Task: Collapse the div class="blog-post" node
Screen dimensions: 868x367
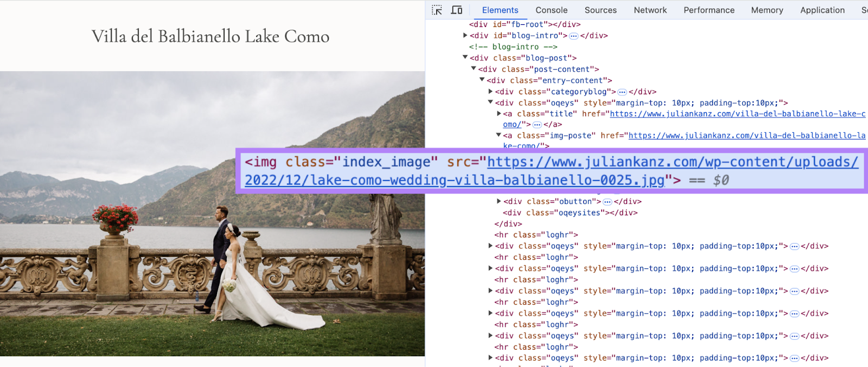Action: (x=465, y=57)
